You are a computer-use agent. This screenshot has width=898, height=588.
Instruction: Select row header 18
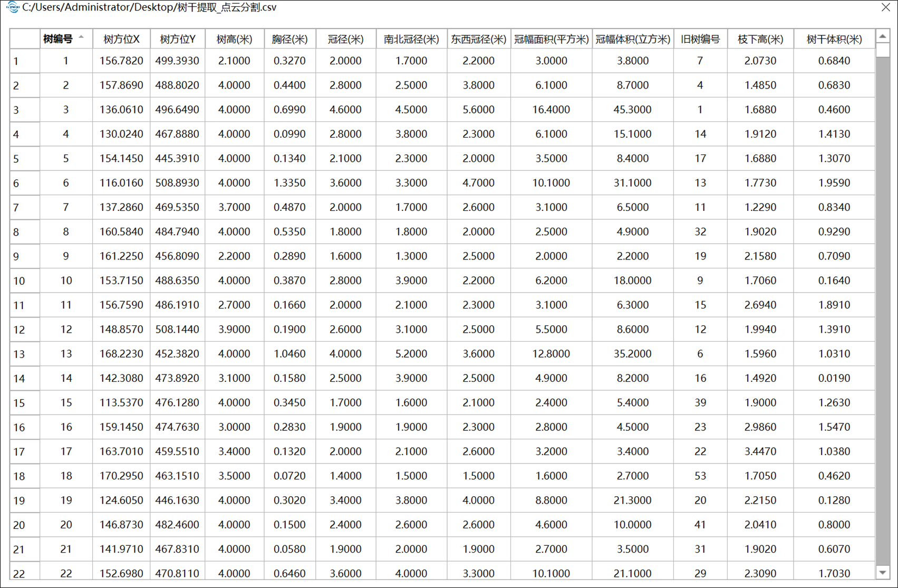click(x=24, y=476)
